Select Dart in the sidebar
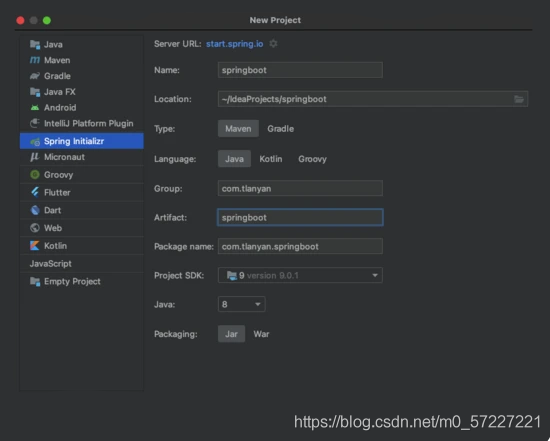Viewport: 550px width, 441px height. click(82, 210)
